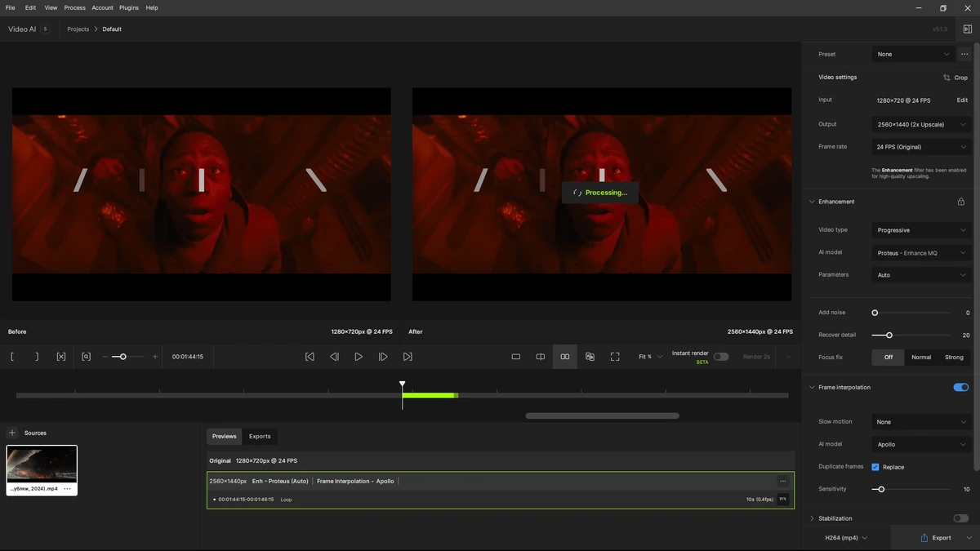Viewport: 980px width, 551px height.
Task: Switch to single view mode
Action: [x=516, y=357]
